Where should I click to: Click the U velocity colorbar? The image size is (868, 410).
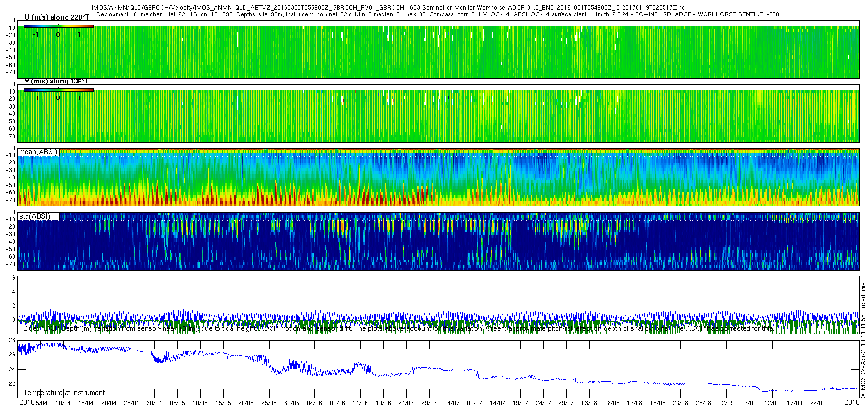(58, 27)
